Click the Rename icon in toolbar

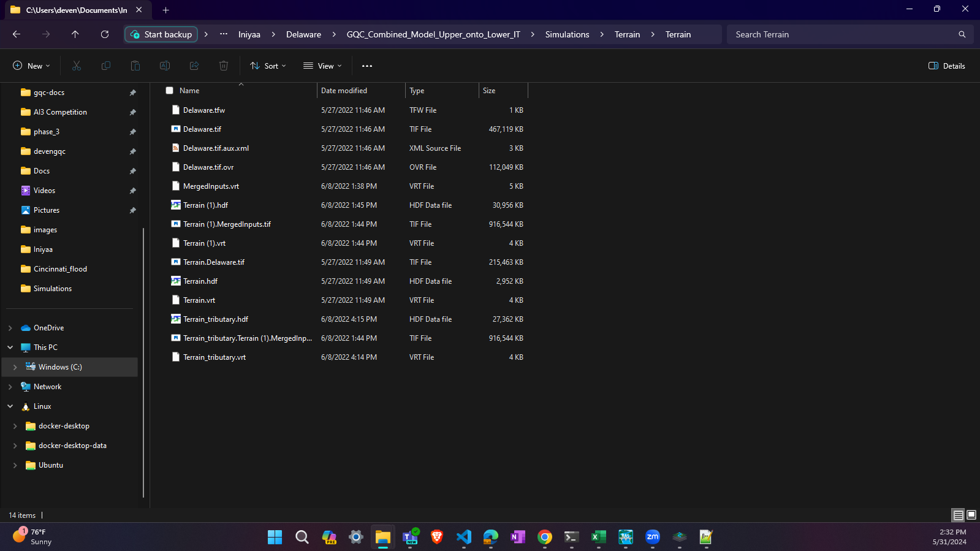[x=165, y=66]
